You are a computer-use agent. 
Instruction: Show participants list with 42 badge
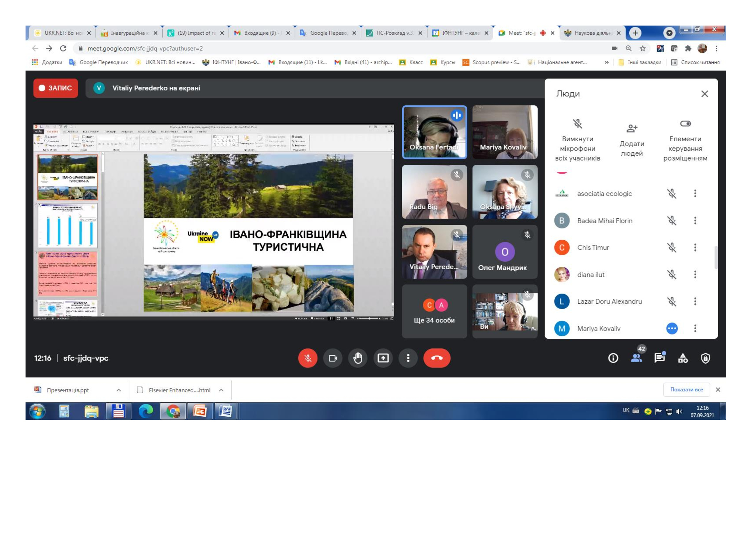(636, 357)
